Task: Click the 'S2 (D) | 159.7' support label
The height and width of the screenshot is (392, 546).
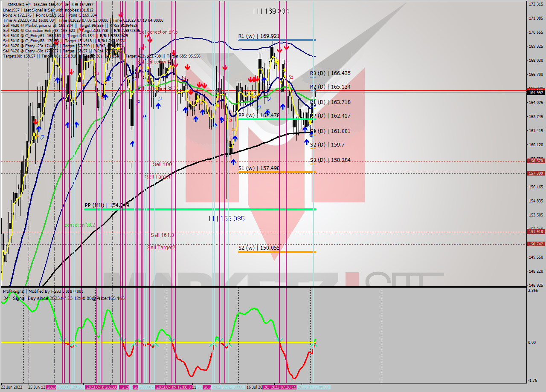Action: [327, 145]
